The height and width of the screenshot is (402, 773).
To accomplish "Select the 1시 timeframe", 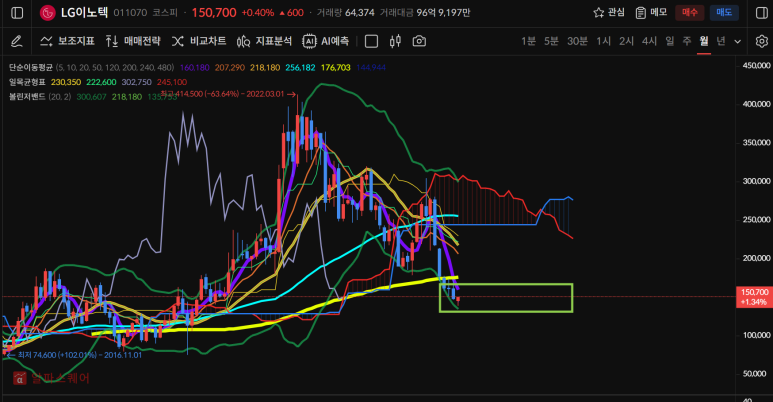I will 603,41.
